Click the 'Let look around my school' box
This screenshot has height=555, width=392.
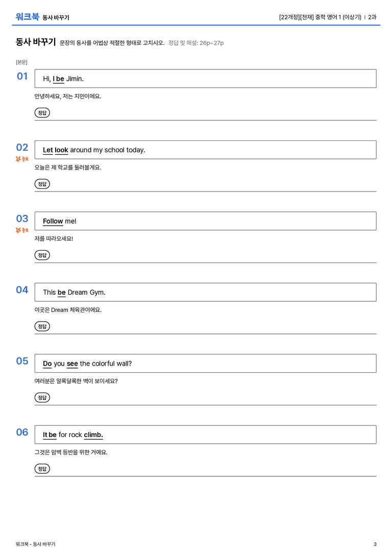click(x=205, y=150)
